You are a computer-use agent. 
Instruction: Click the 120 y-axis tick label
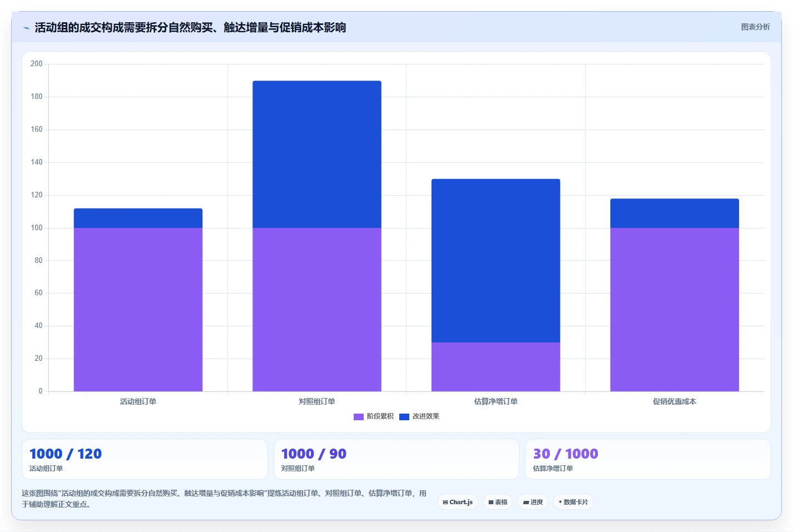click(x=37, y=195)
